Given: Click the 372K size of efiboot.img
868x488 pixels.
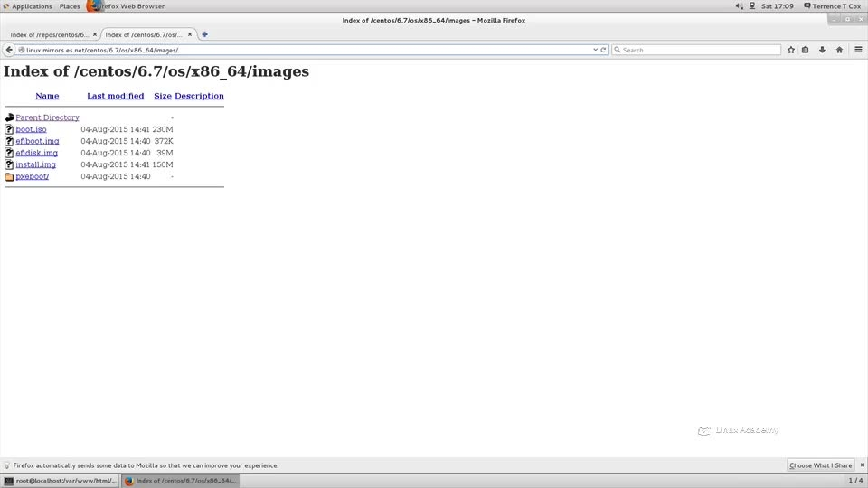Looking at the screenshot, I should [164, 141].
